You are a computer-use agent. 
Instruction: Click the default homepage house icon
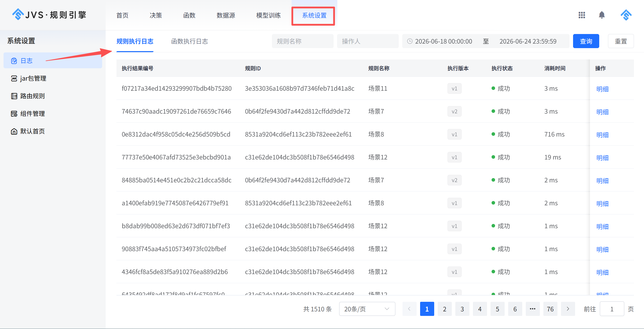coord(14,131)
